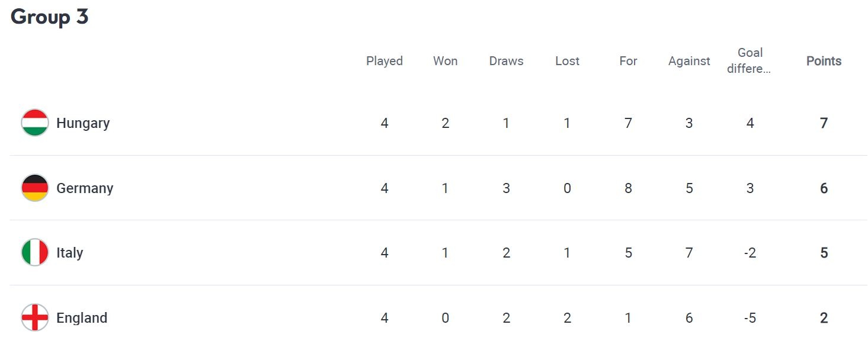Click the England flag icon
Screen dimensions: 868x347
(x=35, y=318)
